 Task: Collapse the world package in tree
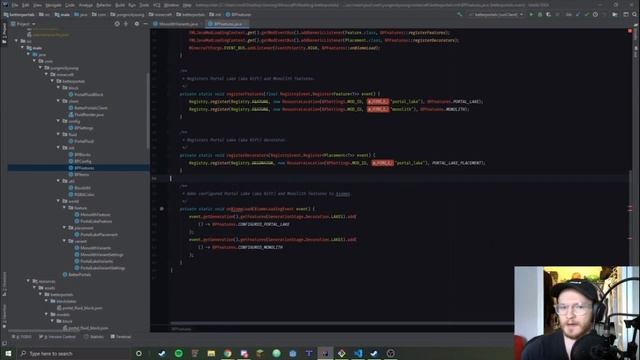tap(58, 201)
